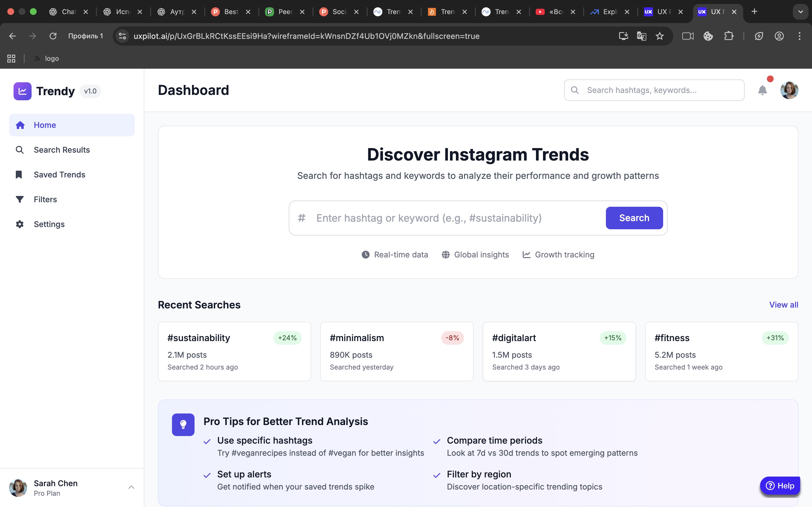
Task: Open Saved Trends via the bookmark icon
Action: 19,174
